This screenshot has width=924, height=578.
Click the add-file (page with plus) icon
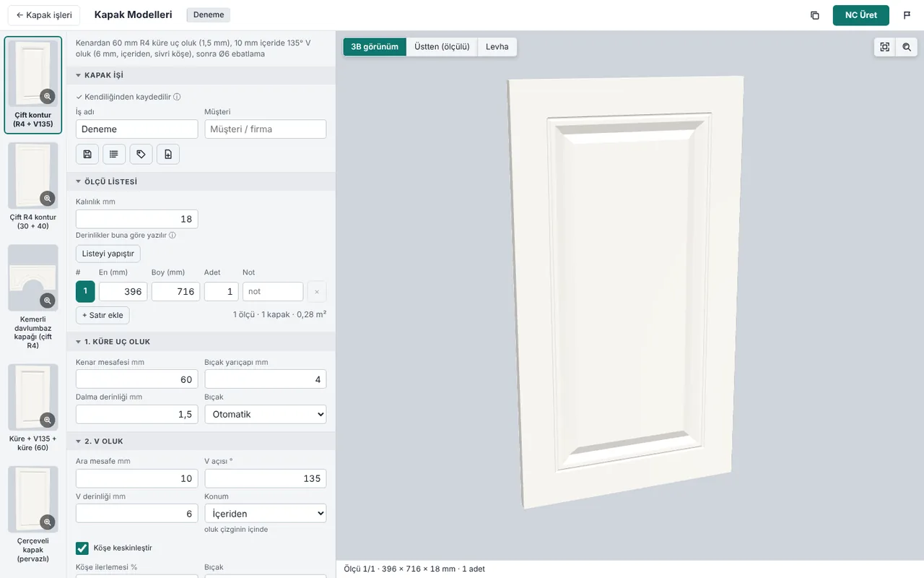[167, 154]
